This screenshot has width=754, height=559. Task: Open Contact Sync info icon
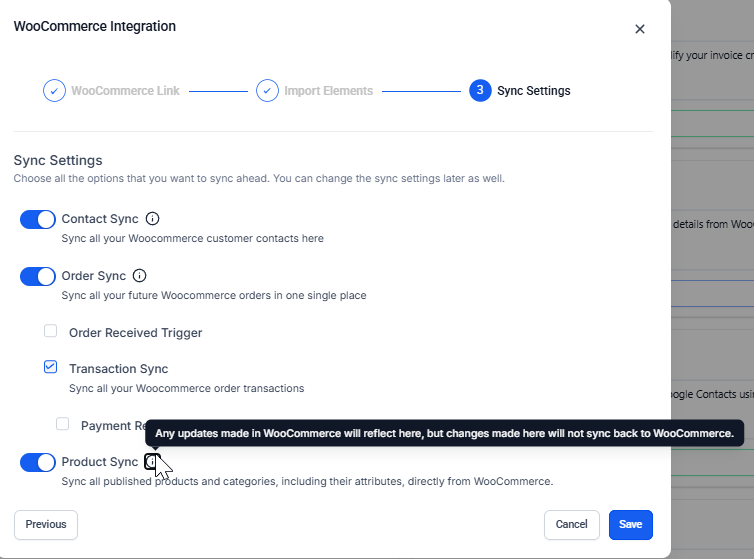[153, 219]
